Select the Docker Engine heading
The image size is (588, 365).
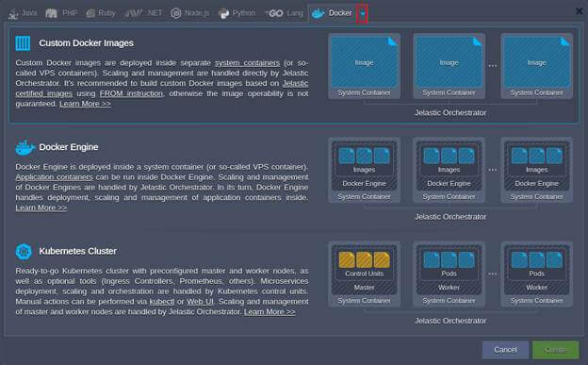pyautogui.click(x=69, y=147)
